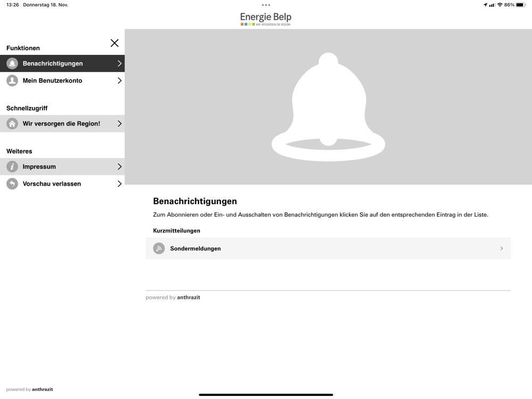The width and height of the screenshot is (532, 399).
Task: Click the Benachrichtigungen page heading
Action: pyautogui.click(x=195, y=201)
